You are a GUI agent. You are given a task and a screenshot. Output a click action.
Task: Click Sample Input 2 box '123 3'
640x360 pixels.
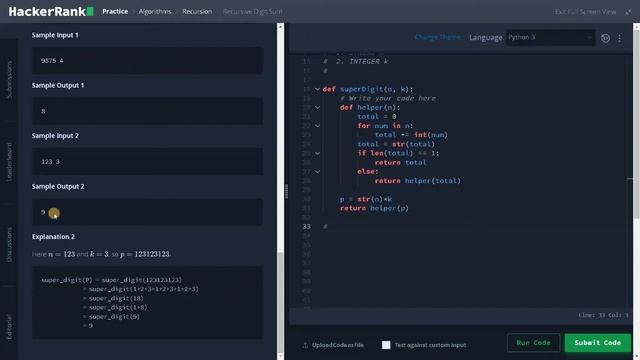pos(147,162)
